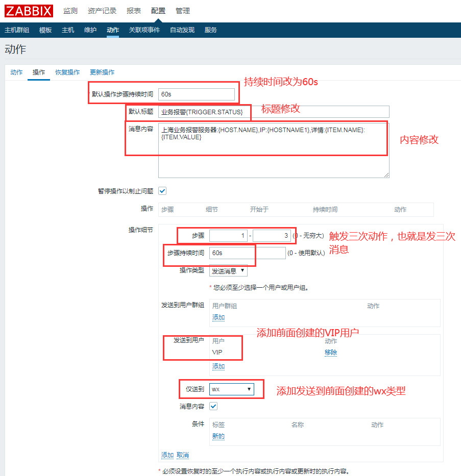Click 移除 for the VIP user
This screenshot has height=476, width=461.
331,353
